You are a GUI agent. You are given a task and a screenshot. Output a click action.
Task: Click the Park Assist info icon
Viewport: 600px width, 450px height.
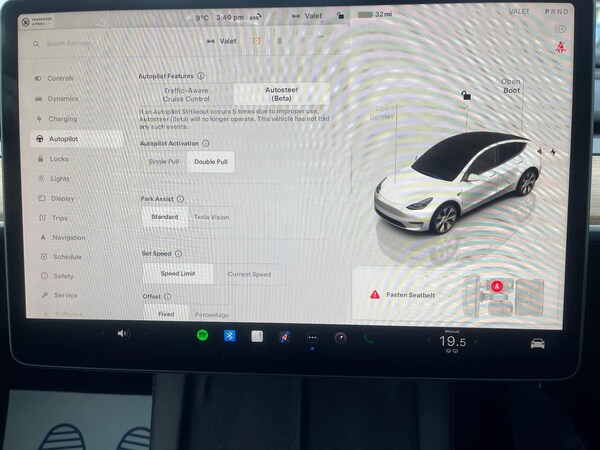coord(181,199)
